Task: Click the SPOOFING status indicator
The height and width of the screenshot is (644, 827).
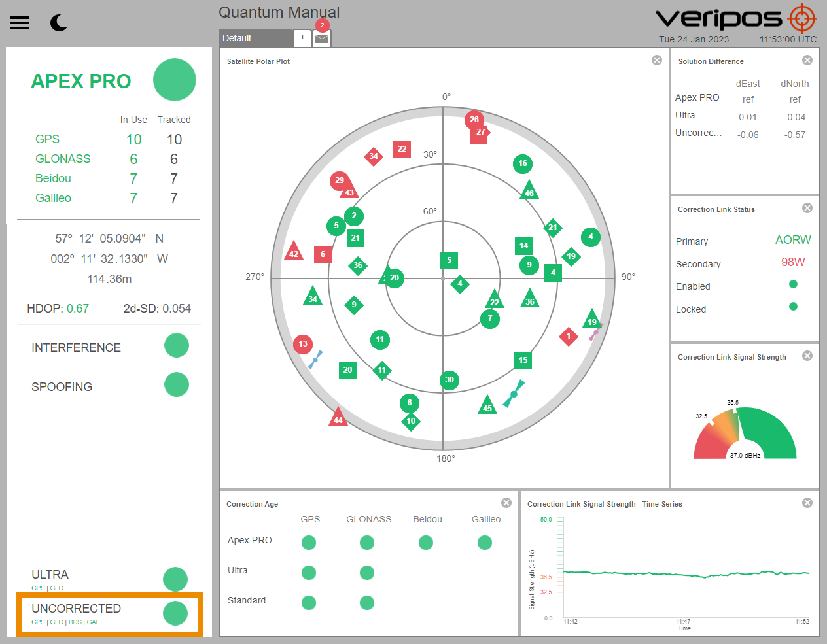Action: pyautogui.click(x=177, y=384)
